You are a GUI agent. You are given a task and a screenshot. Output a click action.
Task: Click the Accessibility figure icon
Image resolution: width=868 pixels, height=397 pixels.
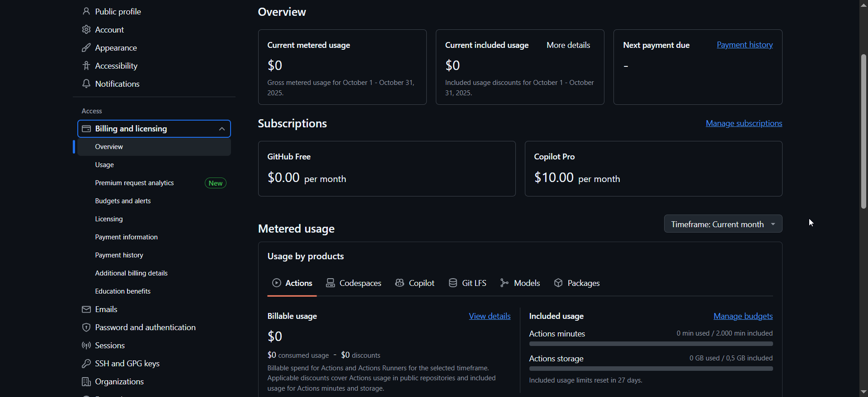click(86, 65)
